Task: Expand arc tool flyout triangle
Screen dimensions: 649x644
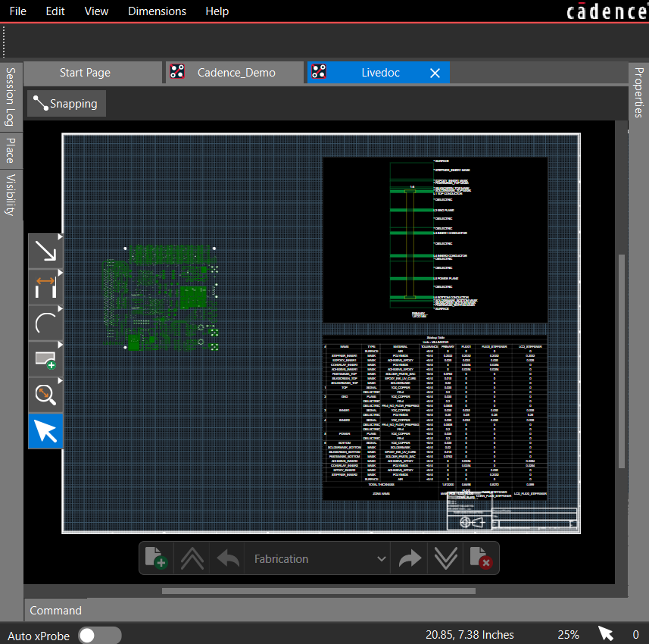Action: (60, 309)
